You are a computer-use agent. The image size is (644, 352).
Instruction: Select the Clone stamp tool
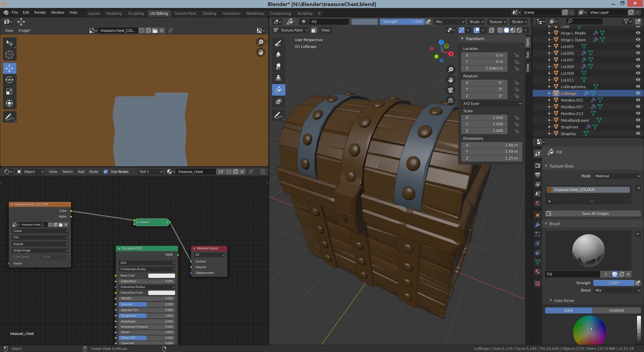coord(278,77)
